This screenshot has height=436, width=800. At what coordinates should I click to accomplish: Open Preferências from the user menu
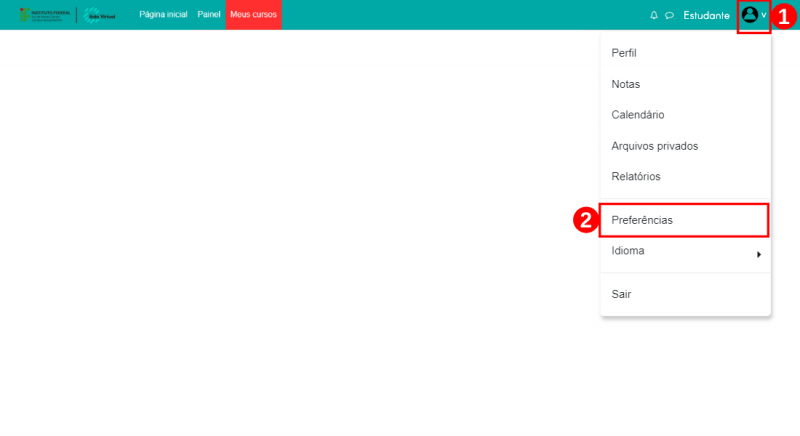684,220
